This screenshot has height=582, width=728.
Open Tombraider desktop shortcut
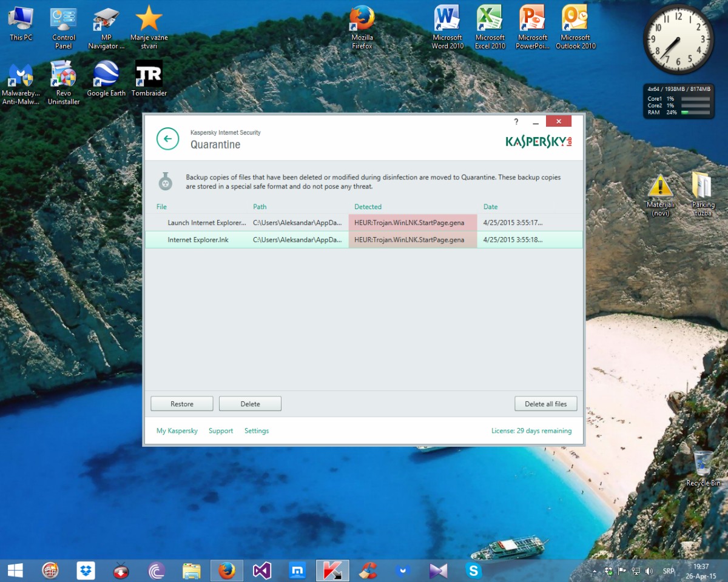[149, 79]
